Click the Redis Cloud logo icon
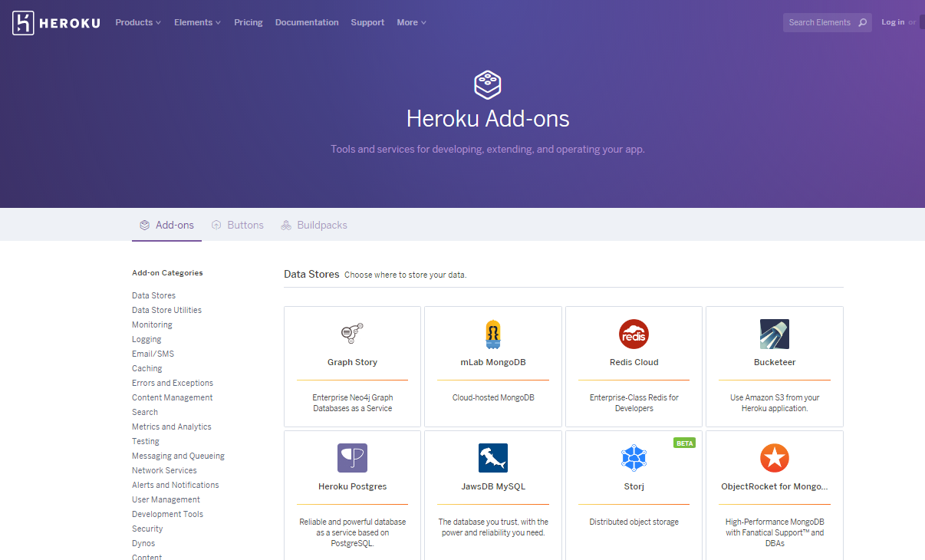Viewport: 925px width, 560px height. point(634,334)
